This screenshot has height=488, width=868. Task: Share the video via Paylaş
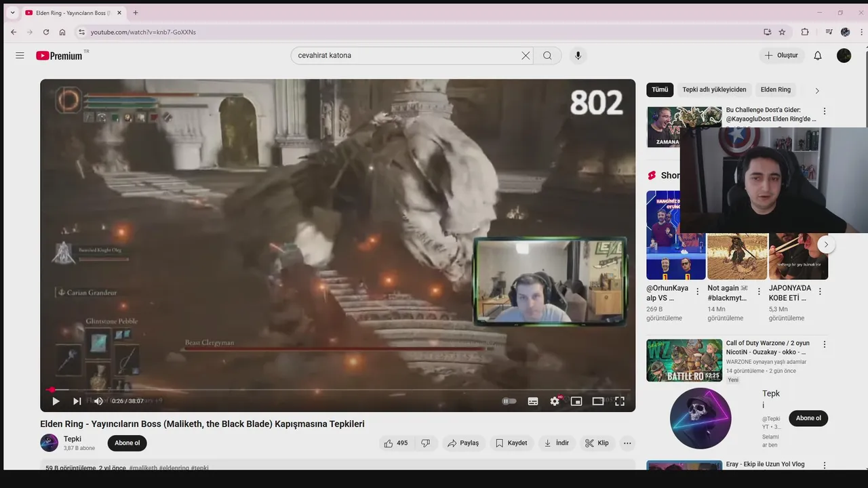pos(462,443)
